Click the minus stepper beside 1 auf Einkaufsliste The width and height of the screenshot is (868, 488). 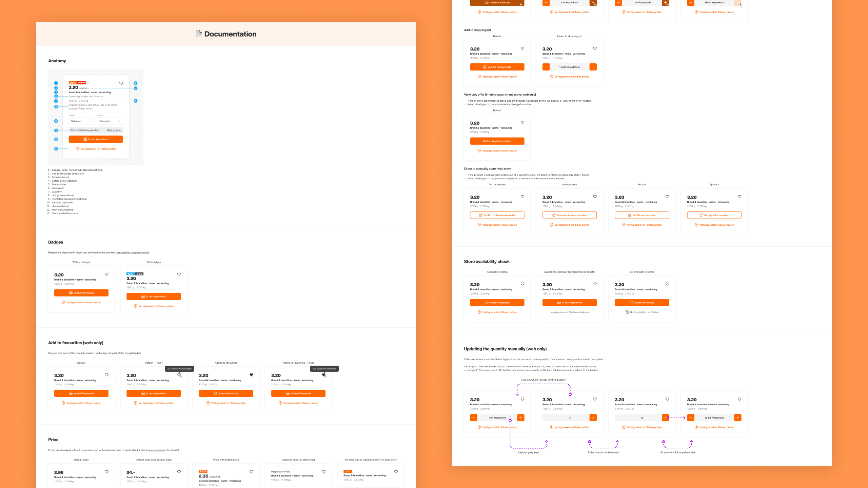pos(546,67)
